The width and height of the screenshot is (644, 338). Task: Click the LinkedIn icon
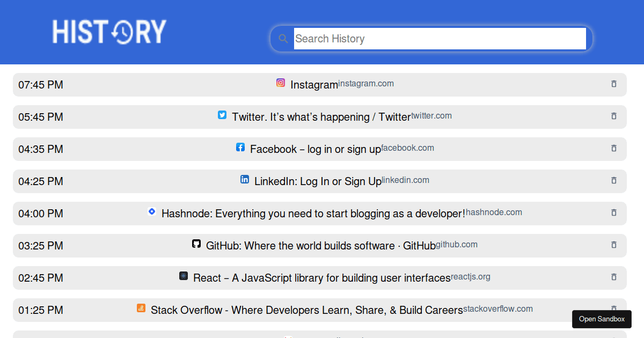coord(245,179)
